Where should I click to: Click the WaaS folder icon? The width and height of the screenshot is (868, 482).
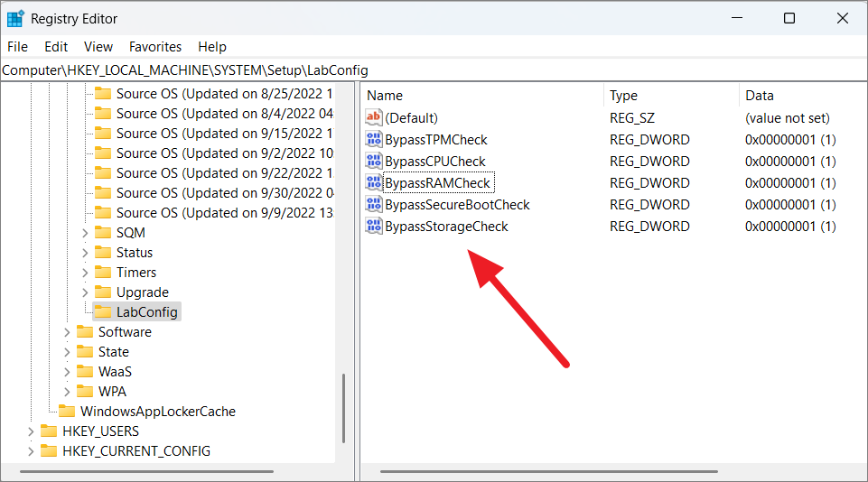(x=85, y=371)
